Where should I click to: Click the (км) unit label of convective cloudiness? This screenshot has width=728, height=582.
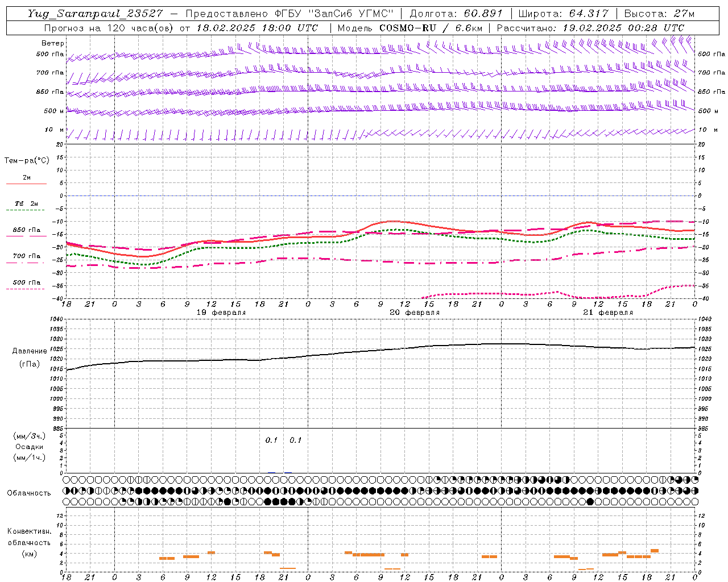coord(29,554)
